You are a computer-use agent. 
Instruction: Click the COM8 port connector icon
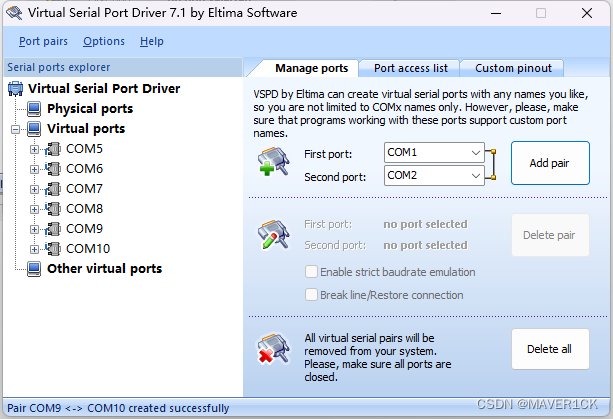pos(53,209)
